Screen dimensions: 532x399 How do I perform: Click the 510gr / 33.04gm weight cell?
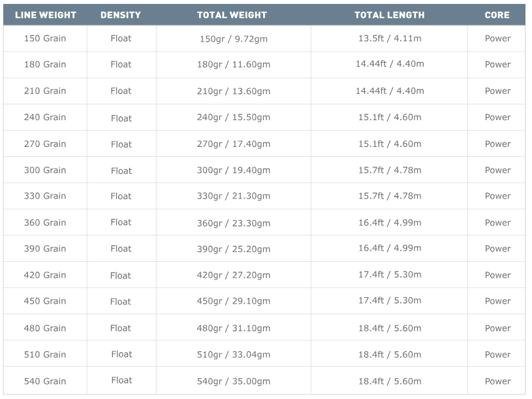tap(234, 355)
